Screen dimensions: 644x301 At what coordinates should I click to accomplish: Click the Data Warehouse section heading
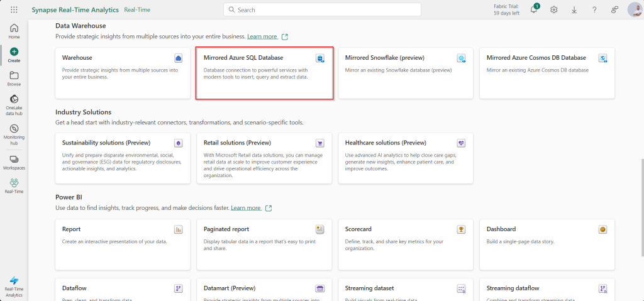point(80,26)
